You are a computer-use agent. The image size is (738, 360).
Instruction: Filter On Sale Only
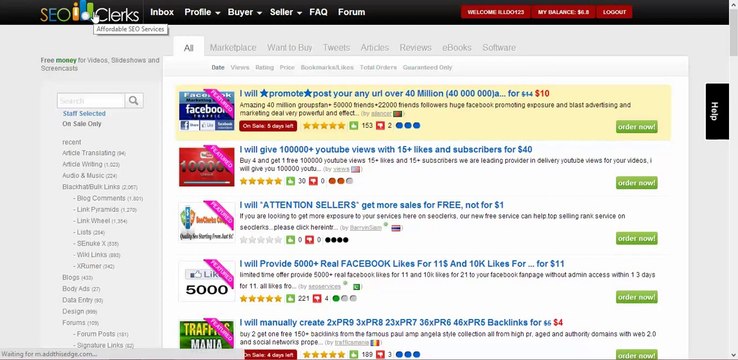point(81,124)
